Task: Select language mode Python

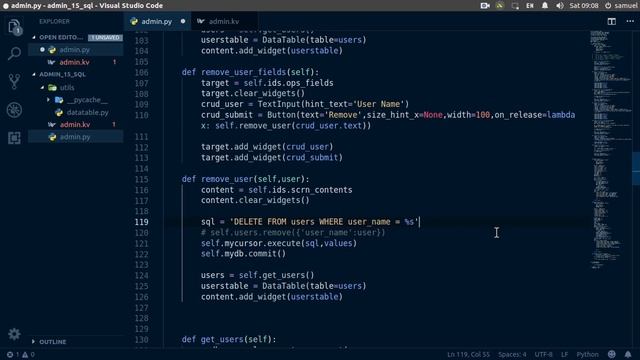Action: coord(587,354)
